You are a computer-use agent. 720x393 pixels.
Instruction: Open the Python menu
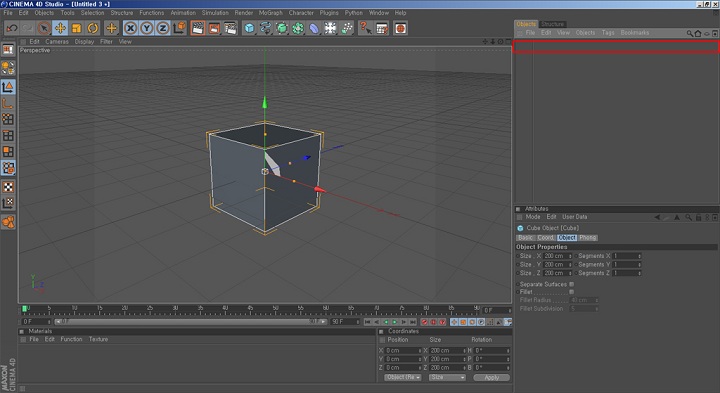354,13
